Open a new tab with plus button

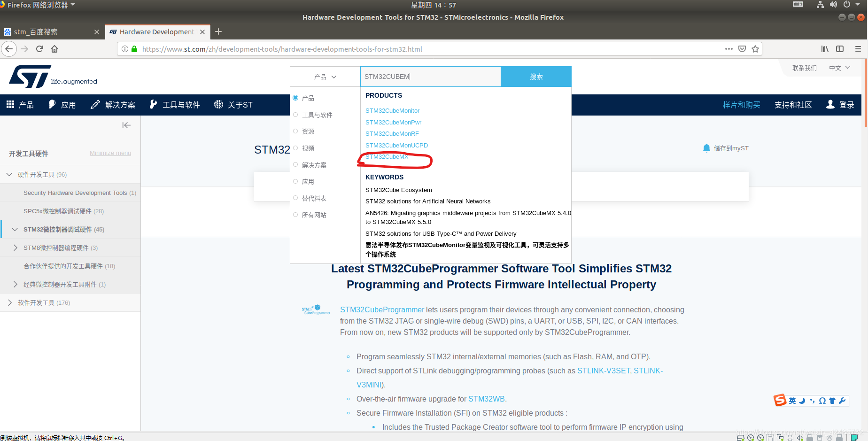tap(218, 31)
